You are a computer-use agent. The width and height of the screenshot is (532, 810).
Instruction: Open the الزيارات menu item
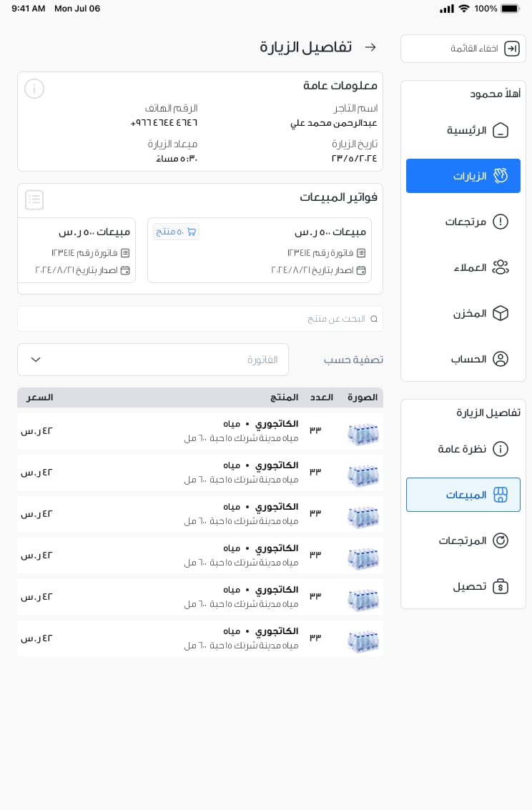463,176
